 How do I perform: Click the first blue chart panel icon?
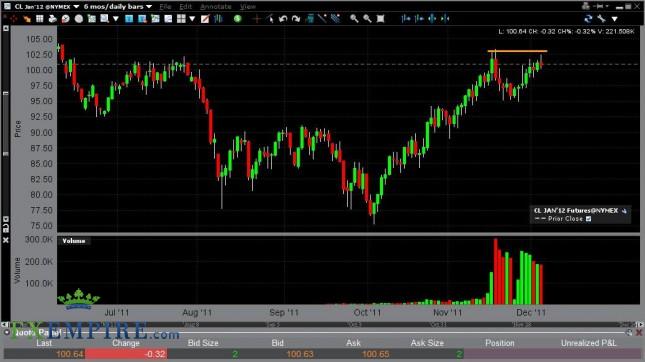[x=129, y=19]
